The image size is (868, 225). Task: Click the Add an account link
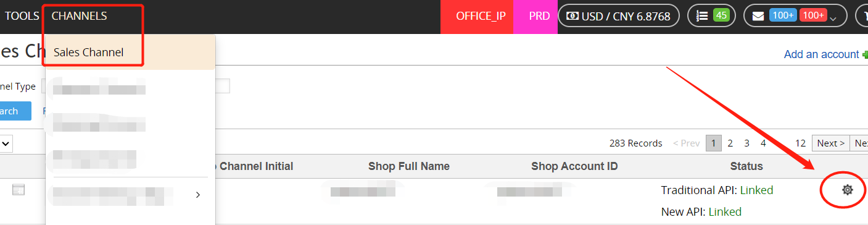pyautogui.click(x=821, y=54)
